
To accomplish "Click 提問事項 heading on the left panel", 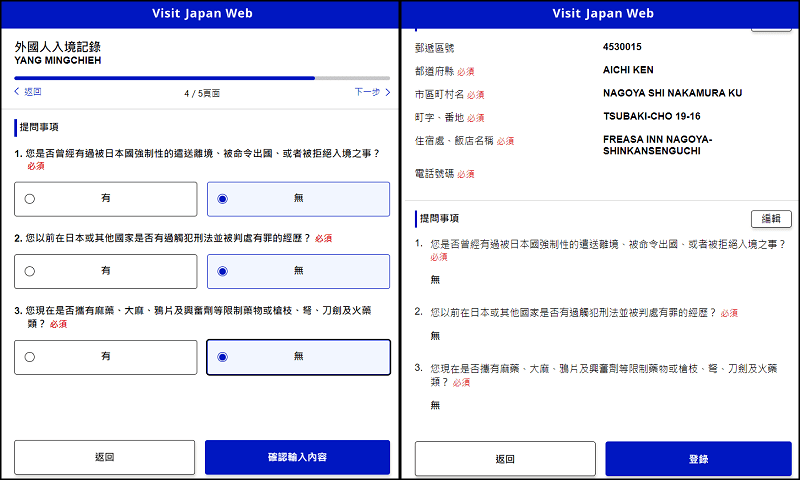I will point(39,127).
